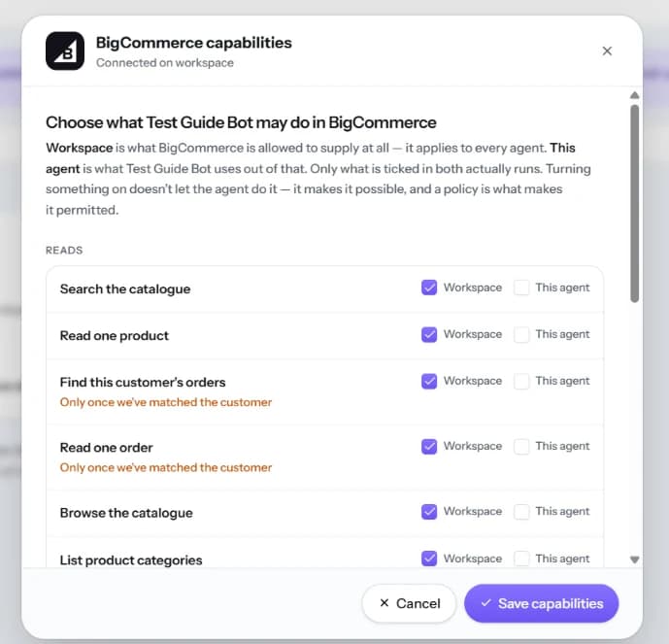The image size is (669, 644).
Task: Click the vertical scrollbar thumb
Action: [x=634, y=204]
